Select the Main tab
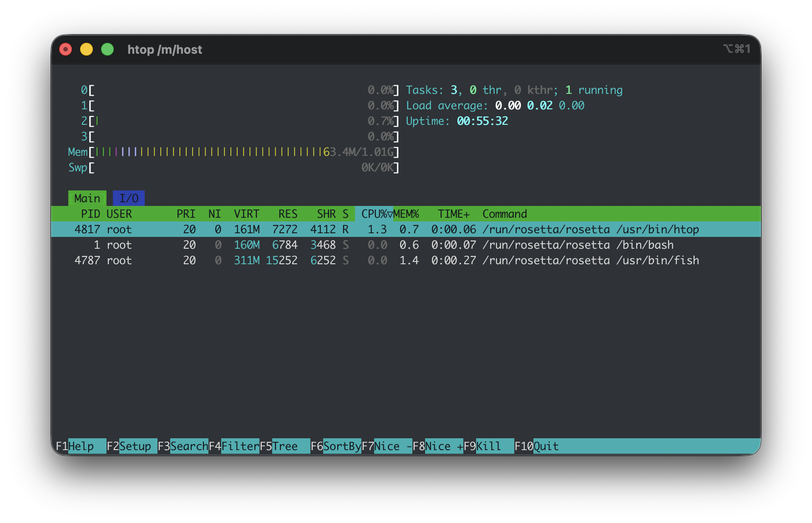The width and height of the screenshot is (812, 523). pos(87,198)
